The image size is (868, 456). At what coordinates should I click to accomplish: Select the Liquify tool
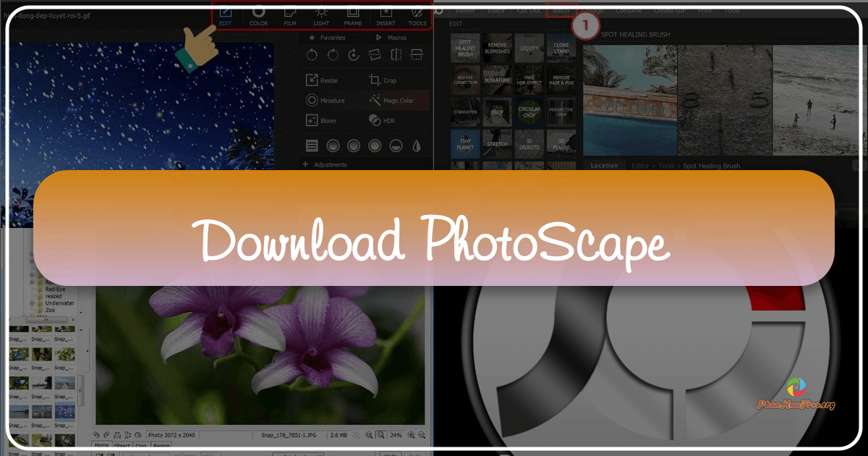click(x=529, y=48)
